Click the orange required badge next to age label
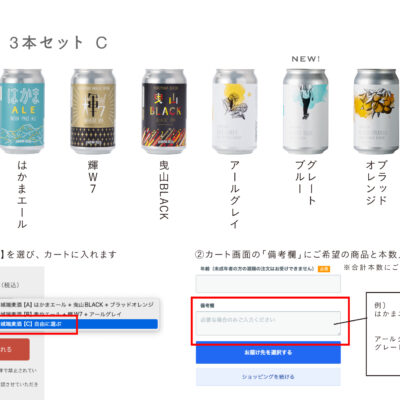The image size is (400, 400). 324,269
